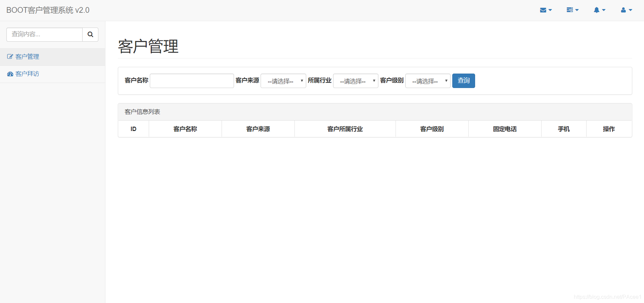
Task: Open the envelope messages dropdown
Action: click(x=546, y=10)
